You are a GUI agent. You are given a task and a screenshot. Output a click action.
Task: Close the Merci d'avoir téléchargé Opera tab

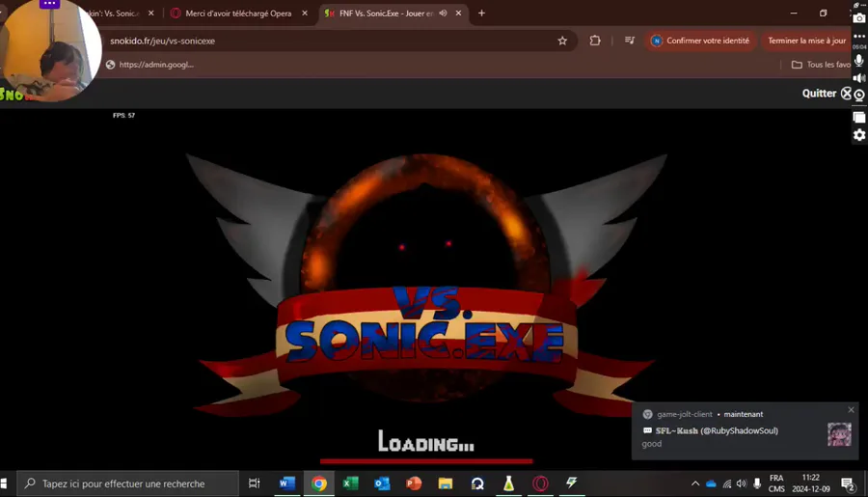(x=305, y=14)
